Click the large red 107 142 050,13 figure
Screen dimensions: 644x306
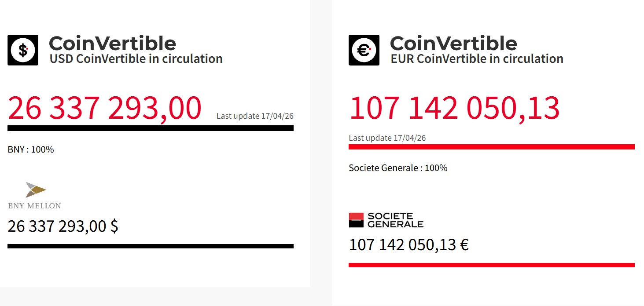454,108
